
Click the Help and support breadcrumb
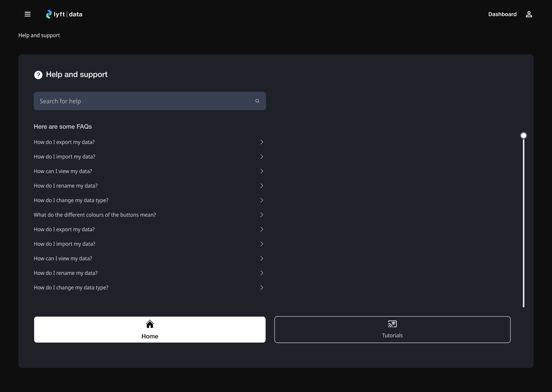pyautogui.click(x=39, y=35)
